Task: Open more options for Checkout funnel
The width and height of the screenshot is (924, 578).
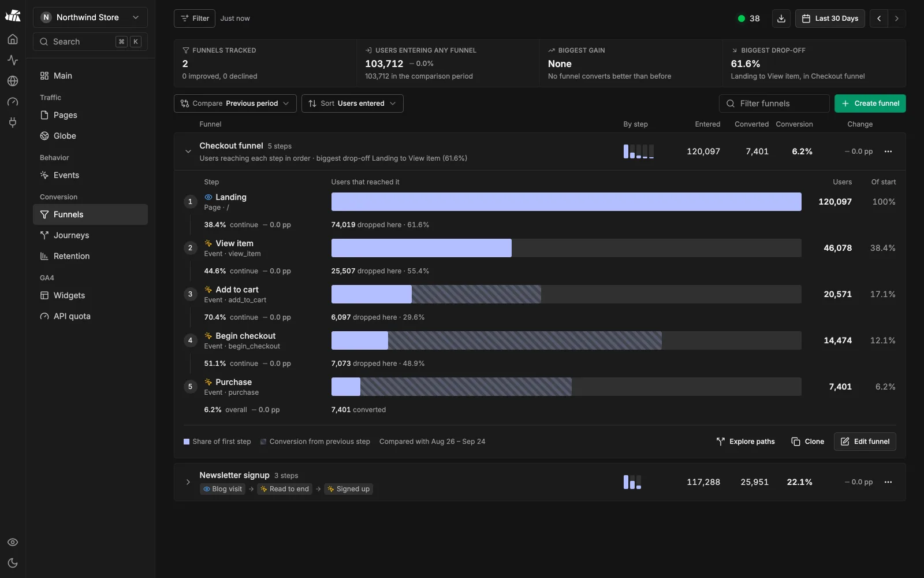Action: pos(888,151)
